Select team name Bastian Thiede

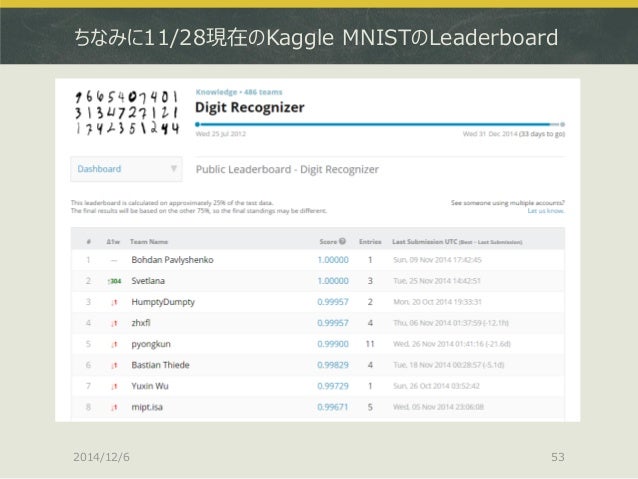(160, 365)
